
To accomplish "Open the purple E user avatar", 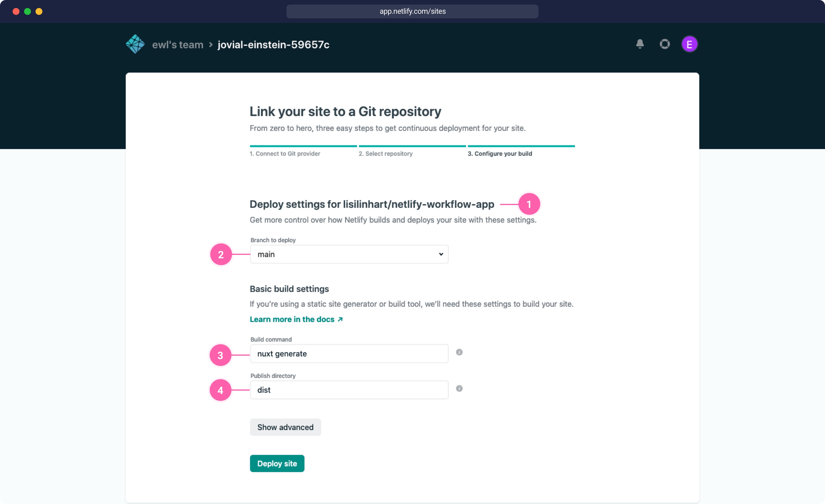I will (690, 44).
